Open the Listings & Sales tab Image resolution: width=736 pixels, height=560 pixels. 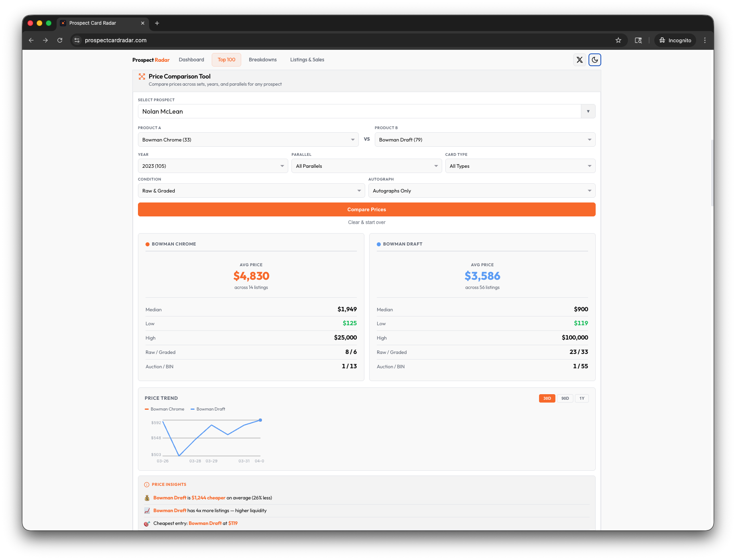[307, 60]
